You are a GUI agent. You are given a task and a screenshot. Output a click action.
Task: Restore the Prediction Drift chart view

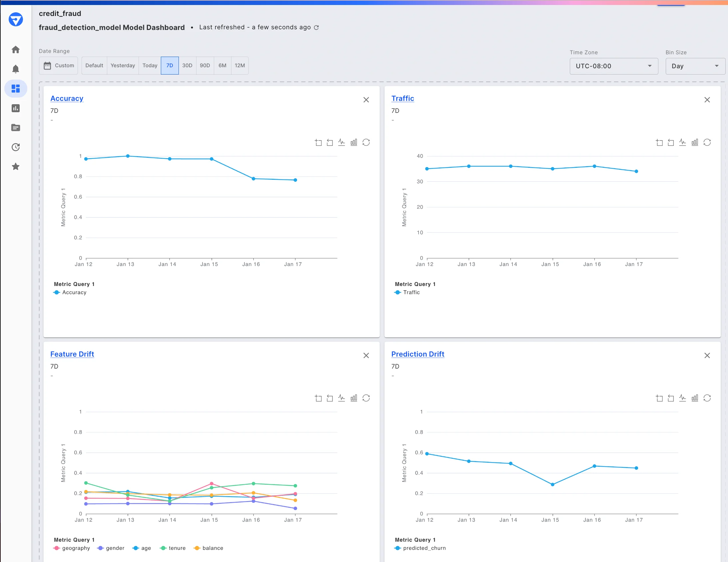pos(707,398)
